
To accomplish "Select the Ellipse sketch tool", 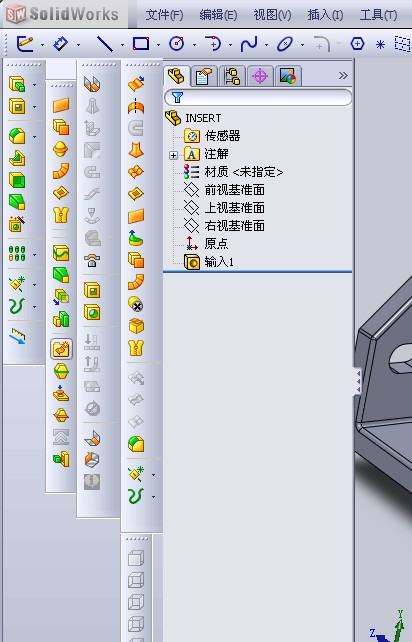I will pos(285,44).
